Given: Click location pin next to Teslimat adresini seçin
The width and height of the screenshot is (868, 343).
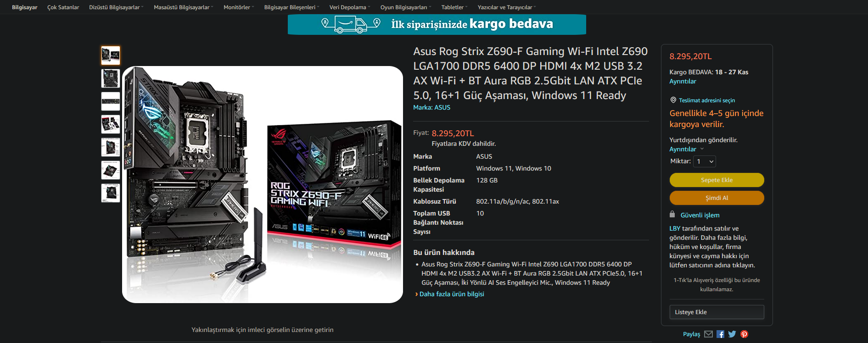Looking at the screenshot, I should click(673, 100).
